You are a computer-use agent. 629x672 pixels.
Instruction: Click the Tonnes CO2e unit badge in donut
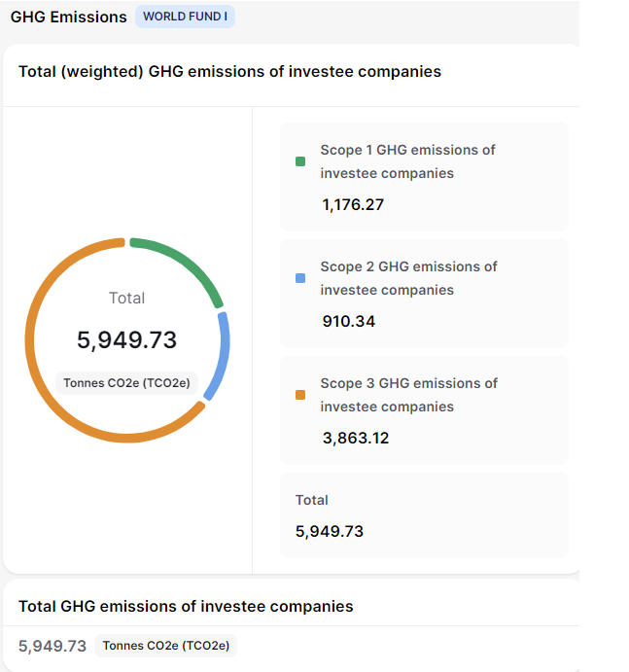[126, 383]
